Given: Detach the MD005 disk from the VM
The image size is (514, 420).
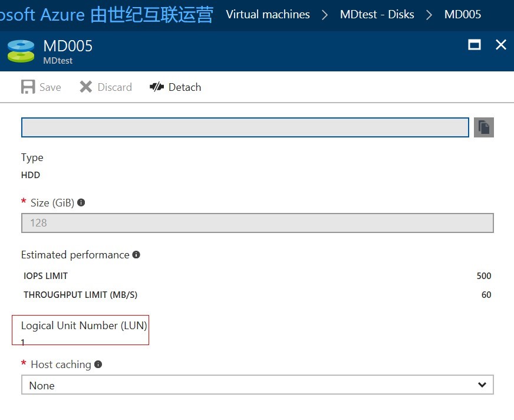Looking at the screenshot, I should (x=175, y=87).
